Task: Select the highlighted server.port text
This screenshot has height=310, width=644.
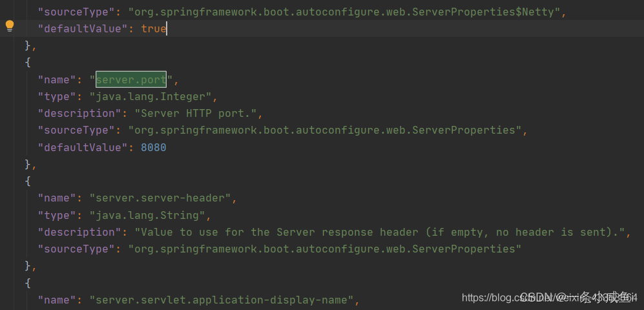Action: click(x=131, y=79)
